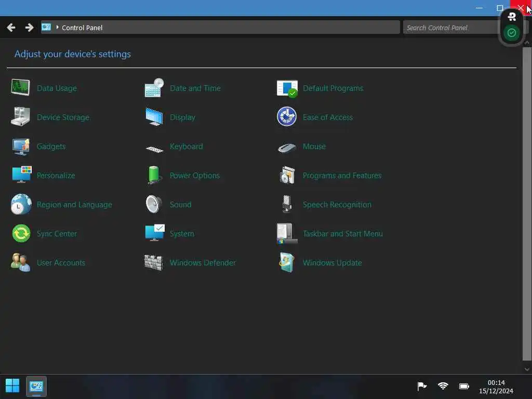
Task: Open the Data Usage icon
Action: tap(20, 88)
